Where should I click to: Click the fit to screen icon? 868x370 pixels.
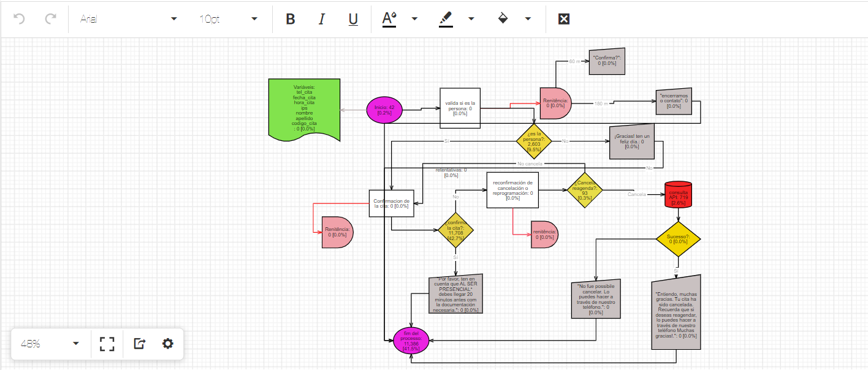coord(107,344)
